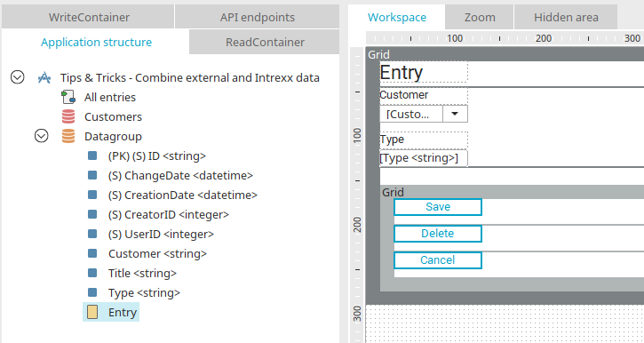Click the orange Datagroup database icon
644x343 pixels.
(68, 136)
